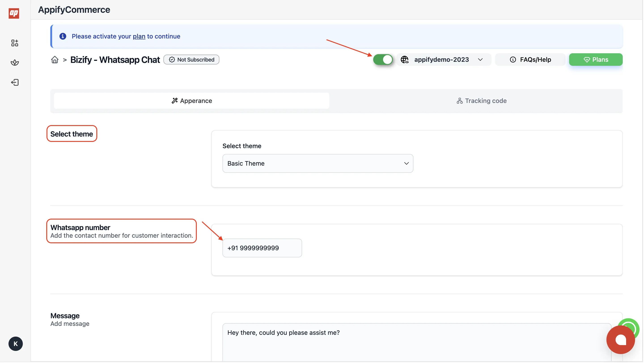Screen dimensions: 644x363
Task: Open the Basic Theme dropdown
Action: pyautogui.click(x=318, y=164)
